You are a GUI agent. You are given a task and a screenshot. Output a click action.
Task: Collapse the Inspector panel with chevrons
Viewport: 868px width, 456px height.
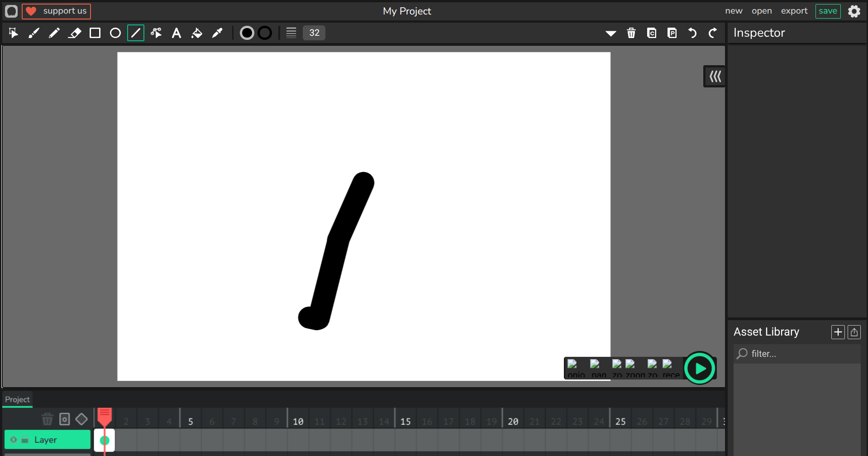click(x=715, y=77)
